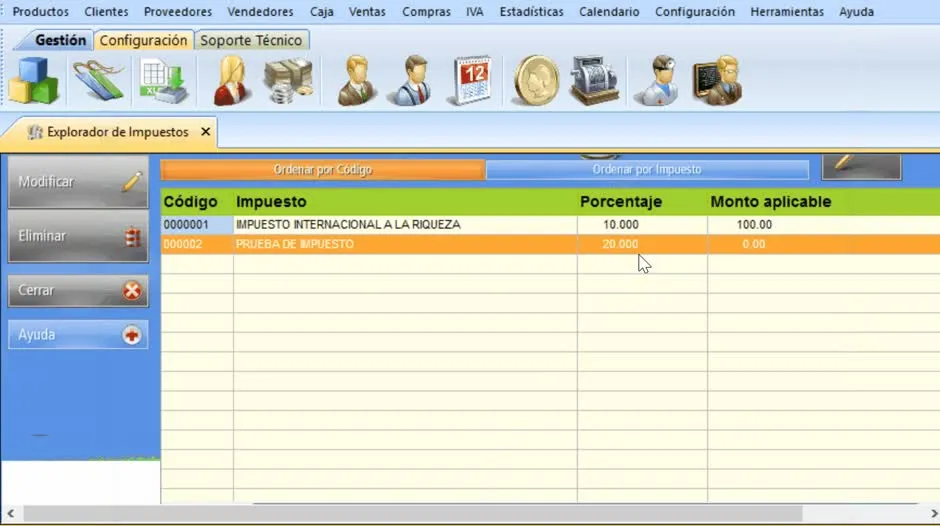Click the red X icon on Cerrar
Screen dimensions: 940x526
click(x=132, y=291)
